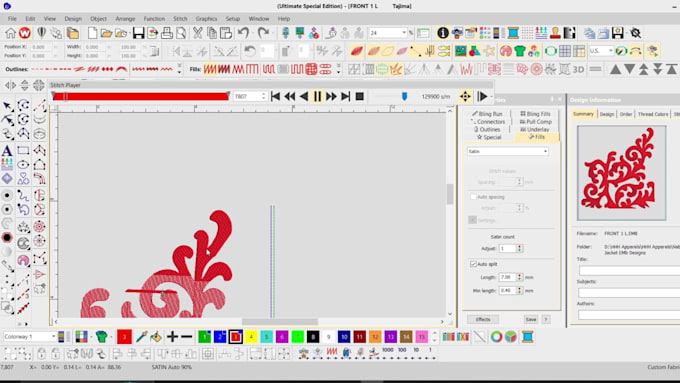Select the rectangle shape tool

click(x=23, y=151)
